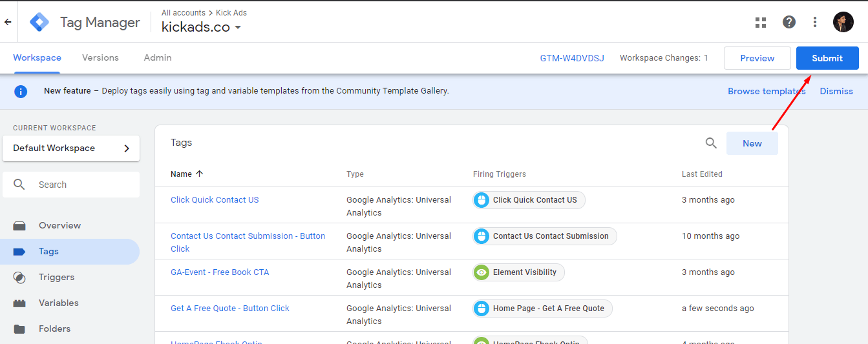This screenshot has width=868, height=344.
Task: Open the Google apps grid icon
Action: 761,22
